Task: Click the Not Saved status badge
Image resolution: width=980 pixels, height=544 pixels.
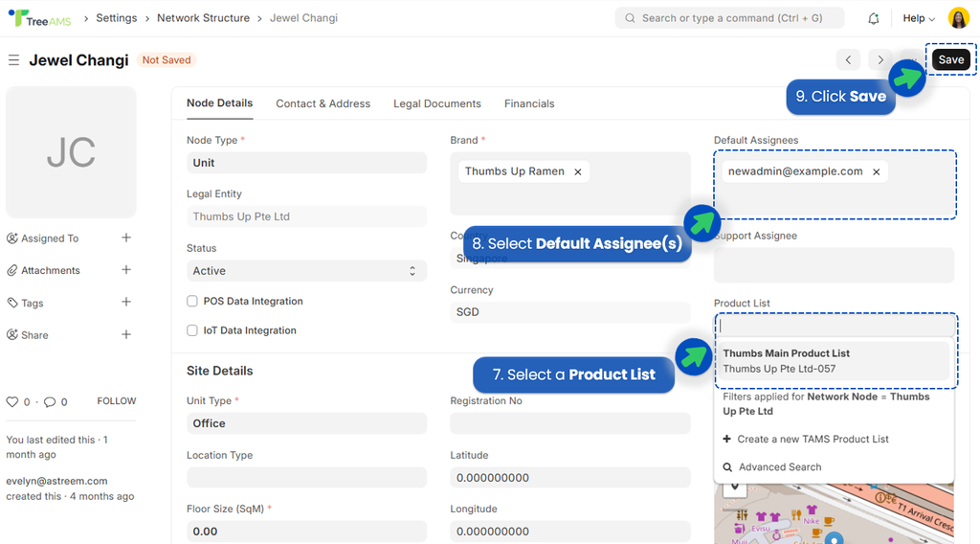Action: click(x=167, y=60)
